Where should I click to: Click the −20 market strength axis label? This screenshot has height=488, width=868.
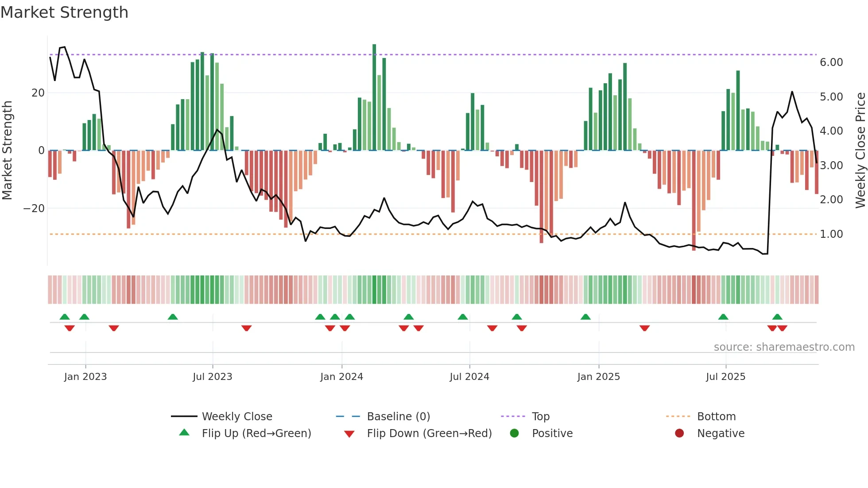pyautogui.click(x=34, y=209)
